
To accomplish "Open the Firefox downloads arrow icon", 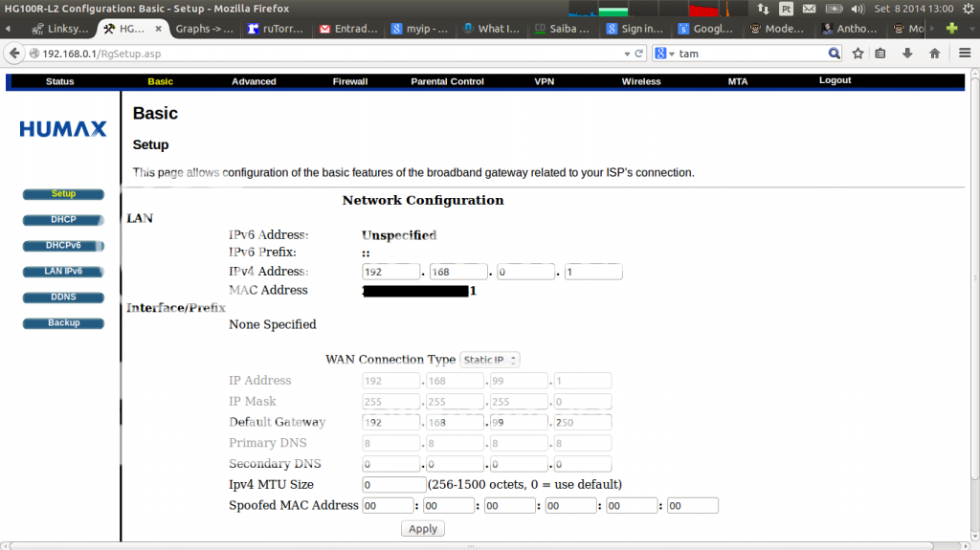I will 907,54.
